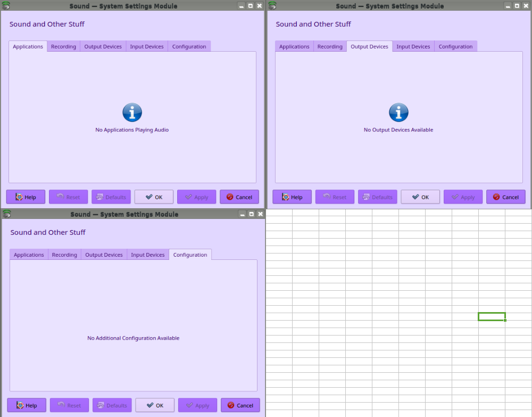Switch to Output Devices tab in the bottom-left window
The width and height of the screenshot is (532, 417).
(x=104, y=255)
